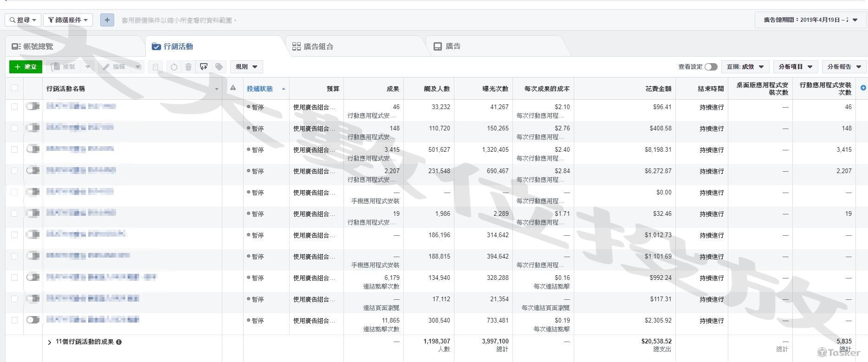
Task: Open the 直欄: 成效 columns dropdown
Action: click(745, 67)
